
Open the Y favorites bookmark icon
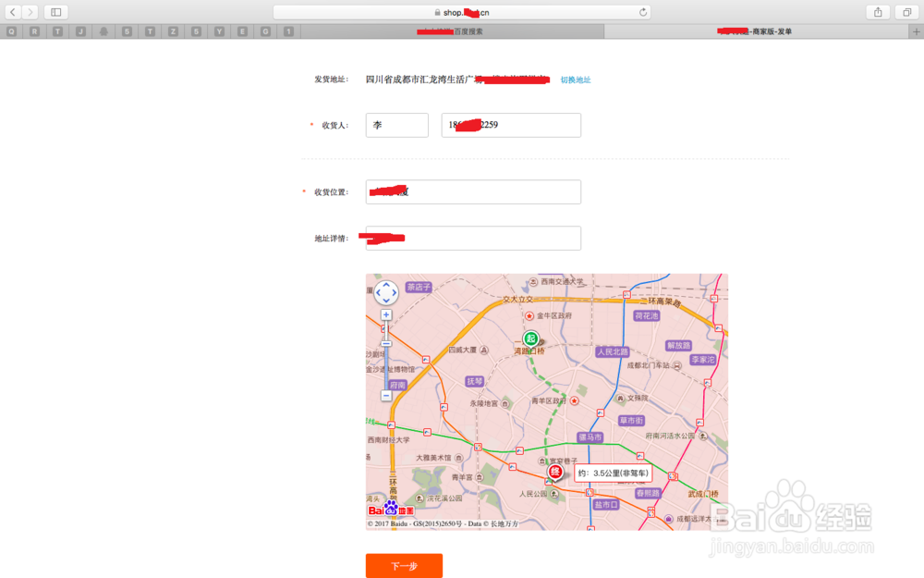pyautogui.click(x=219, y=31)
